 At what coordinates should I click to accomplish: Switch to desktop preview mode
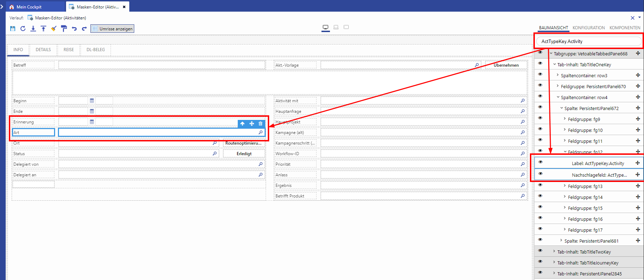click(x=326, y=28)
